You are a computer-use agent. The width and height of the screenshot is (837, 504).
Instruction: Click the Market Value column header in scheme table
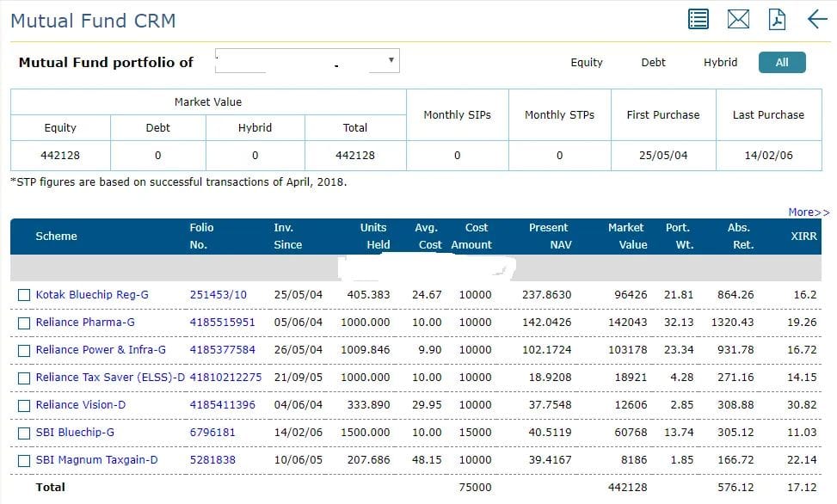click(628, 236)
